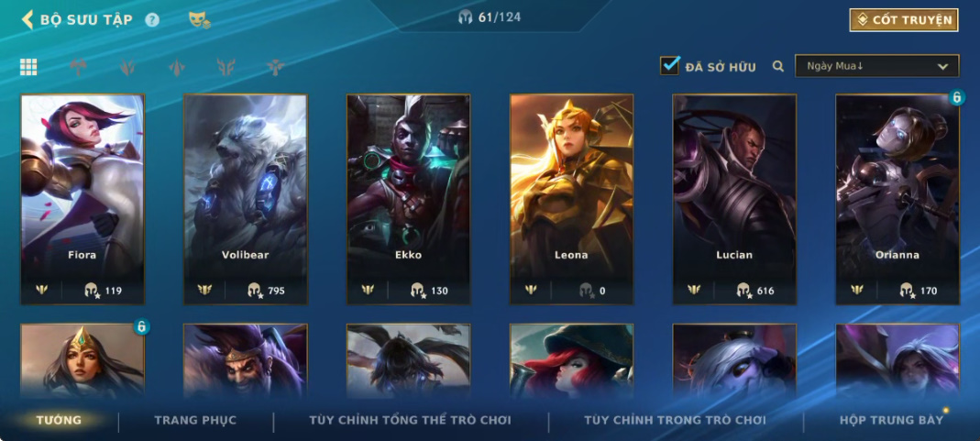Click the Ngày Mua dropdown chevron arrow
Viewport: 980px width, 441px height.
942,67
